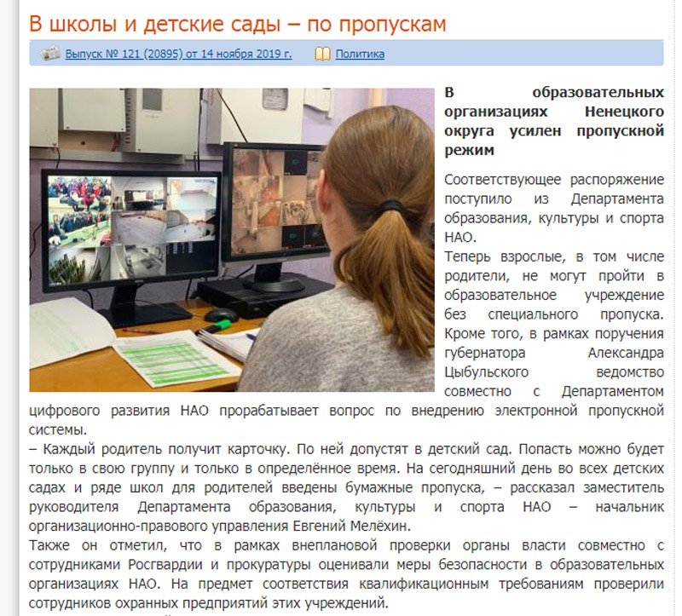The height and width of the screenshot is (616, 682).
Task: Click the newspaper icon beside the issue number
Action: pos(50,54)
